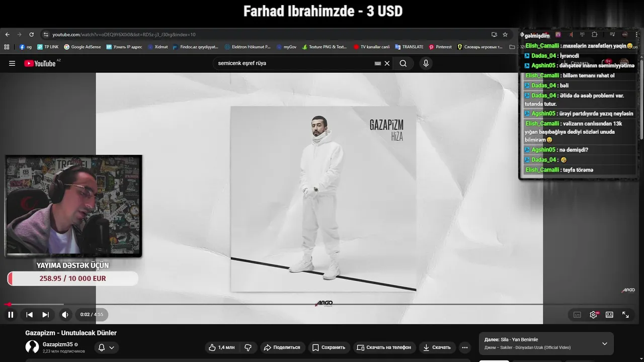The width and height of the screenshot is (644, 362).
Task: Like the video showing 1,4 млн
Action: tap(222, 347)
